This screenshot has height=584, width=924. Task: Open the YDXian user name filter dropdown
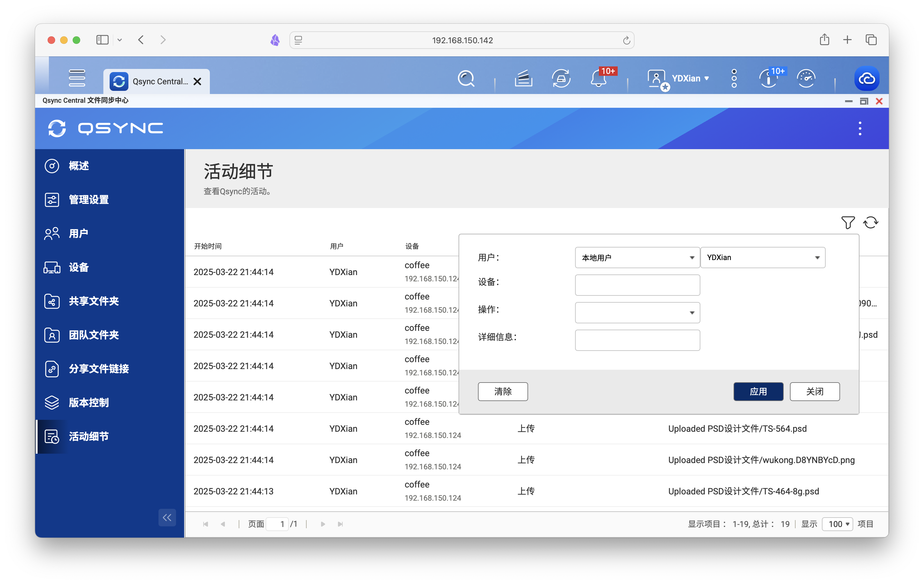tap(762, 258)
